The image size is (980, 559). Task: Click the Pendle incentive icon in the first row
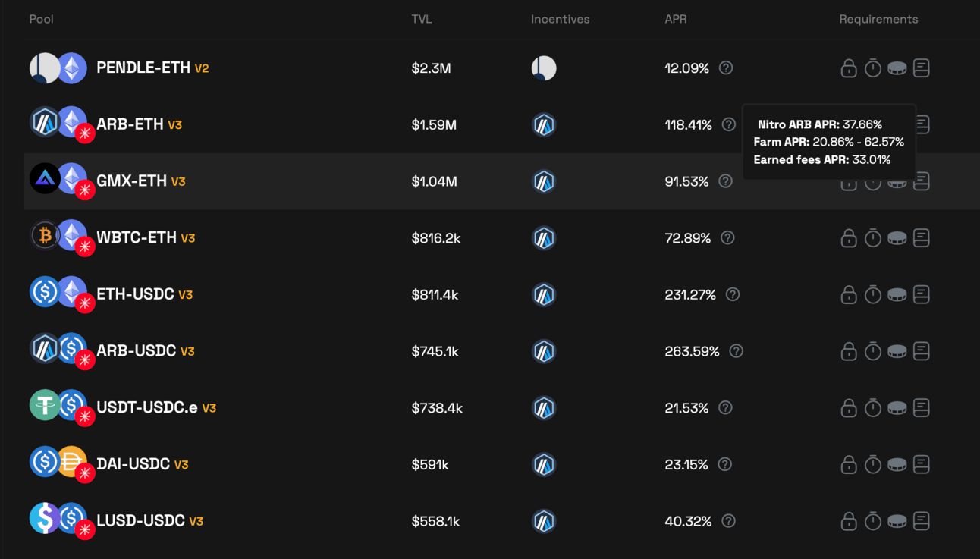544,68
